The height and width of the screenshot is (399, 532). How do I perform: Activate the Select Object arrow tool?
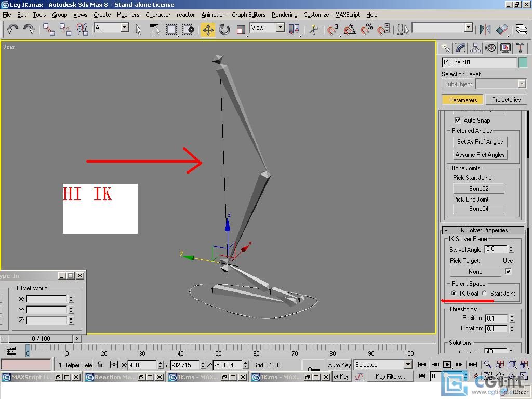pyautogui.click(x=138, y=30)
